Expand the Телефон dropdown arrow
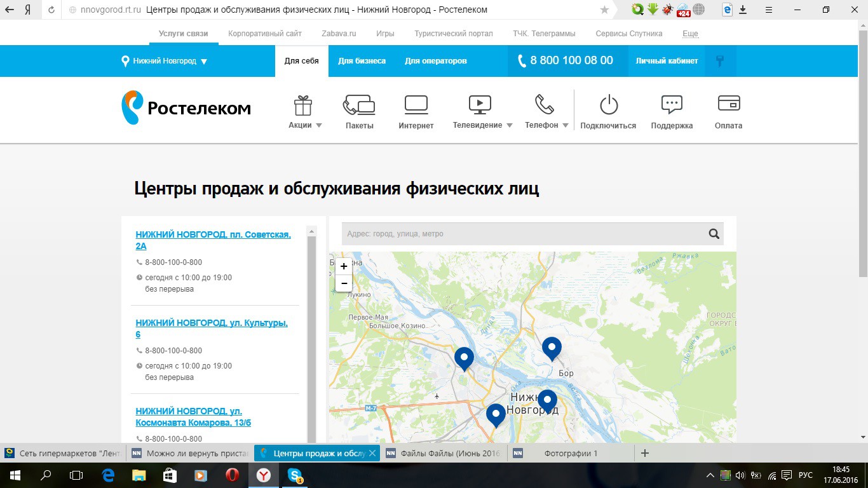 click(x=565, y=126)
